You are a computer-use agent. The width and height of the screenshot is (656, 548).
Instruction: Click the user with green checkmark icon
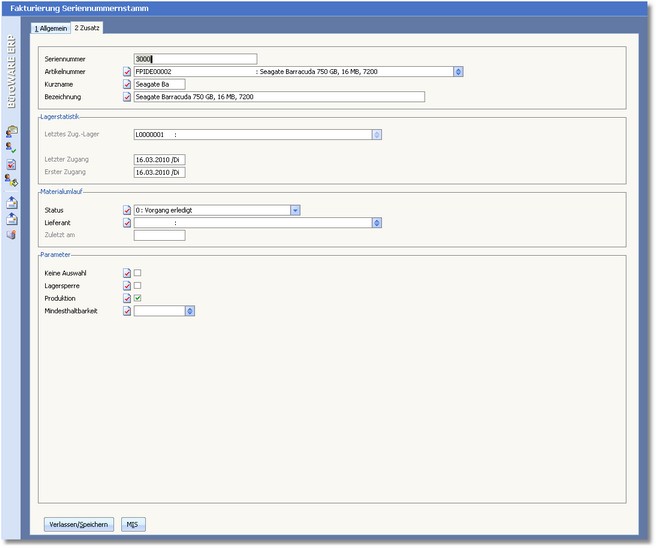click(x=11, y=147)
